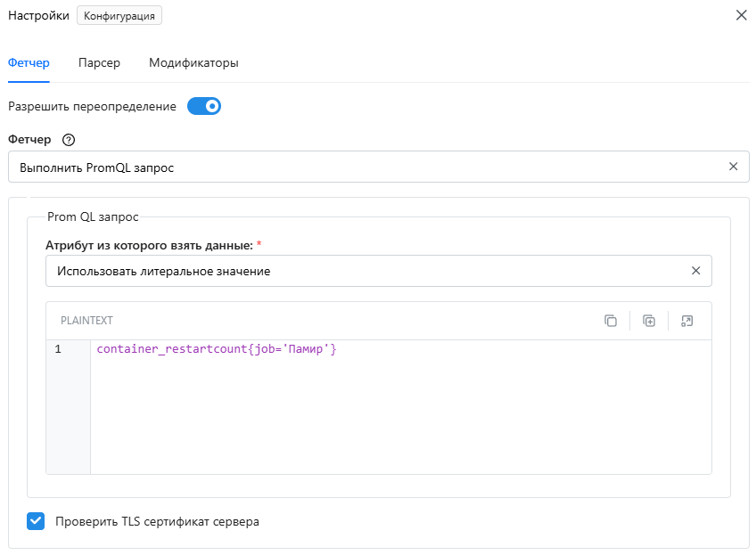Screen dimensions: 756x555
Task: Click line number 1 in the editor gutter
Action: (x=58, y=349)
